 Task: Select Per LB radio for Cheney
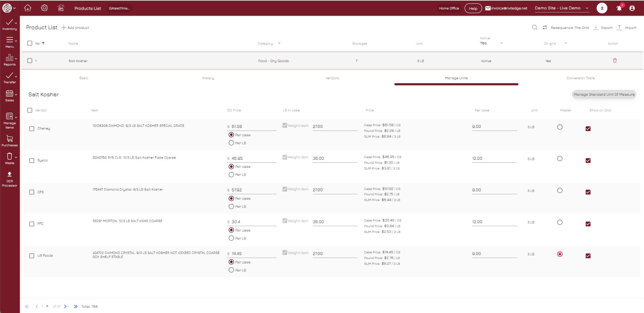pyautogui.click(x=231, y=143)
